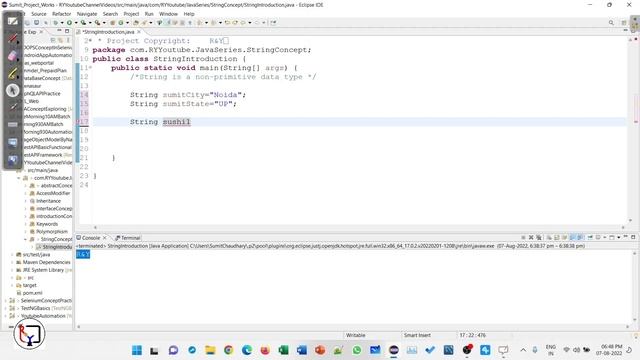The height and width of the screenshot is (360, 640).
Task: Click the green Run button in toolbar
Action: (x=69, y=23)
